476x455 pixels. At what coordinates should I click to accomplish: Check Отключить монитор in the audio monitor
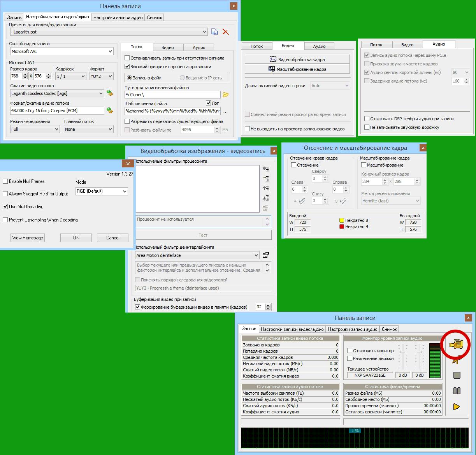[x=350, y=351]
